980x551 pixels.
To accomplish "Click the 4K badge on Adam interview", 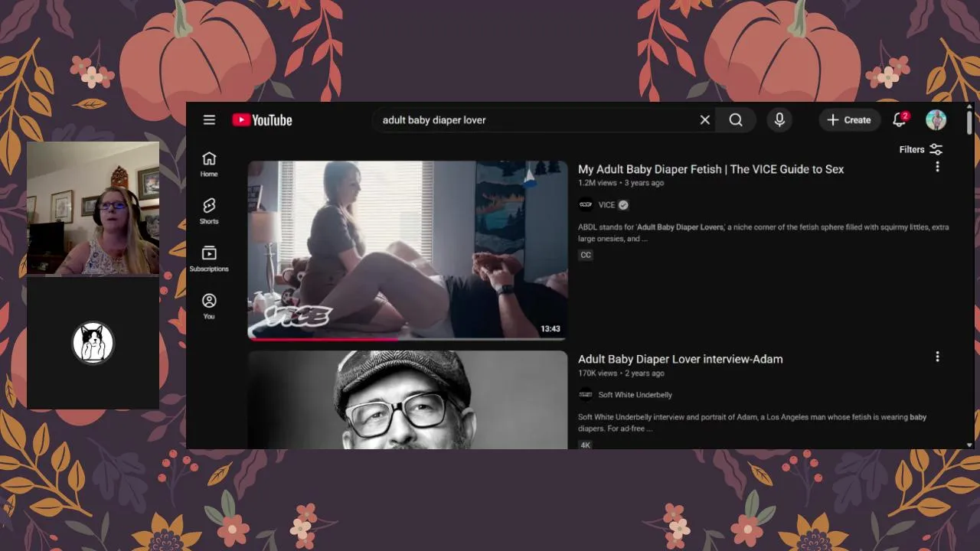I will [x=586, y=445].
